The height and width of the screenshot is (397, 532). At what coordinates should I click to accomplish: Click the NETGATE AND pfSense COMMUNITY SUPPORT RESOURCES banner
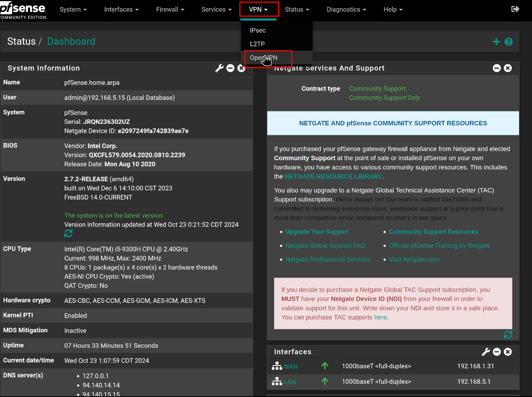[x=393, y=123]
